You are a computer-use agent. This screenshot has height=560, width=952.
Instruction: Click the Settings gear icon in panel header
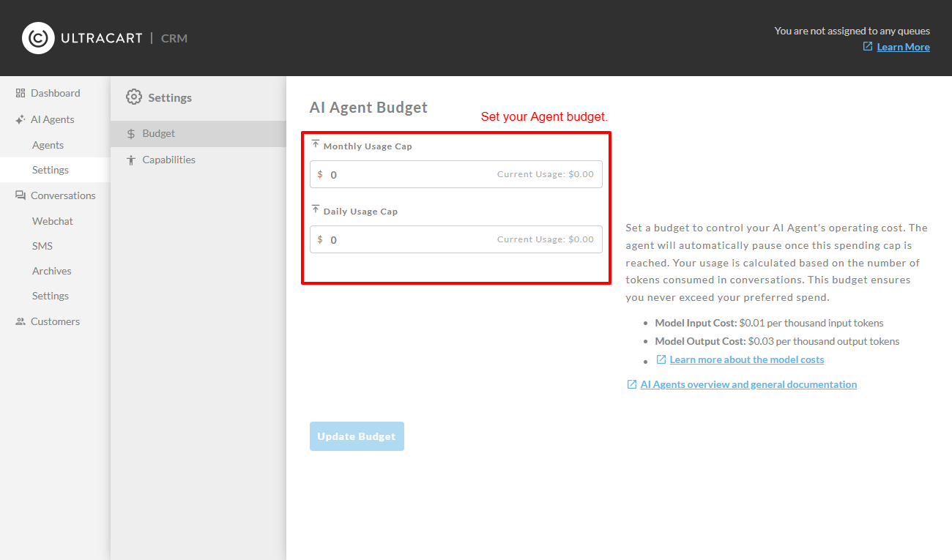coord(133,97)
